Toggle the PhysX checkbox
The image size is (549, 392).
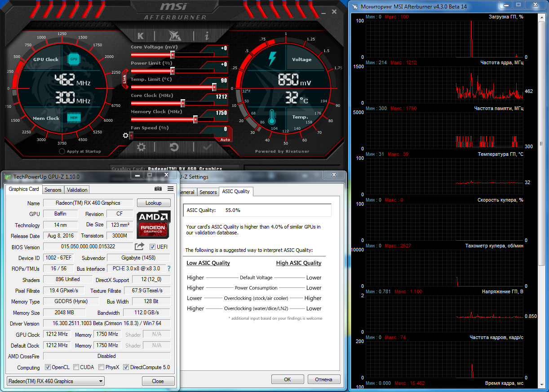pos(102,367)
